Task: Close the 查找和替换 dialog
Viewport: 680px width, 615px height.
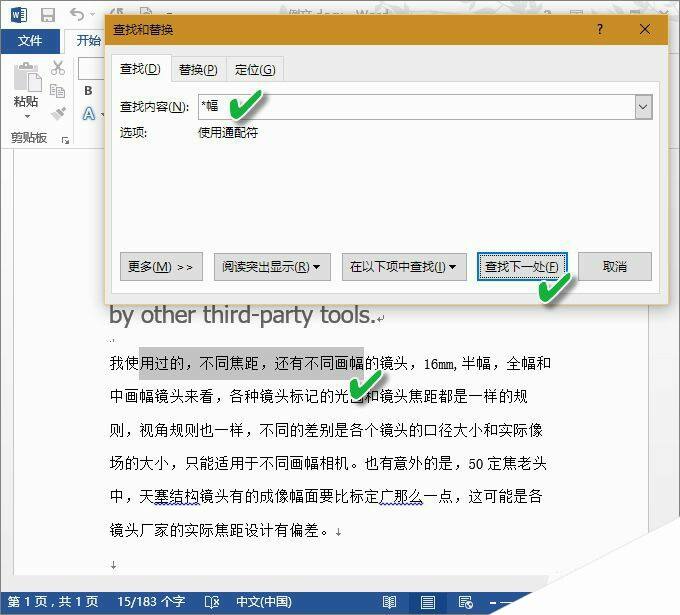Action: (x=645, y=29)
